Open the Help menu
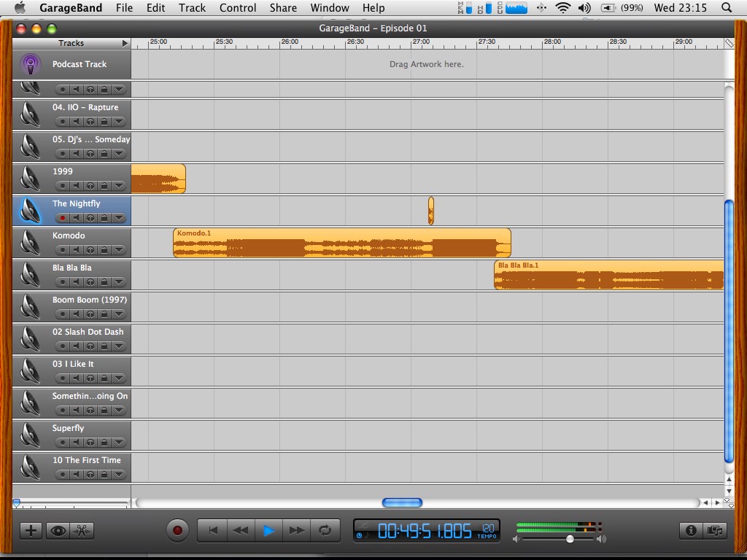 (373, 7)
